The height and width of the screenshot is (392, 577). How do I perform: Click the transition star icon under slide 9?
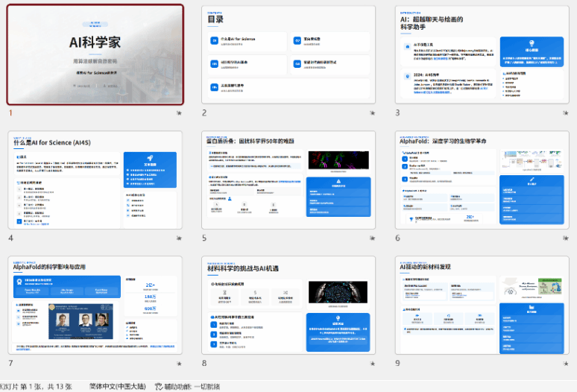pos(566,364)
